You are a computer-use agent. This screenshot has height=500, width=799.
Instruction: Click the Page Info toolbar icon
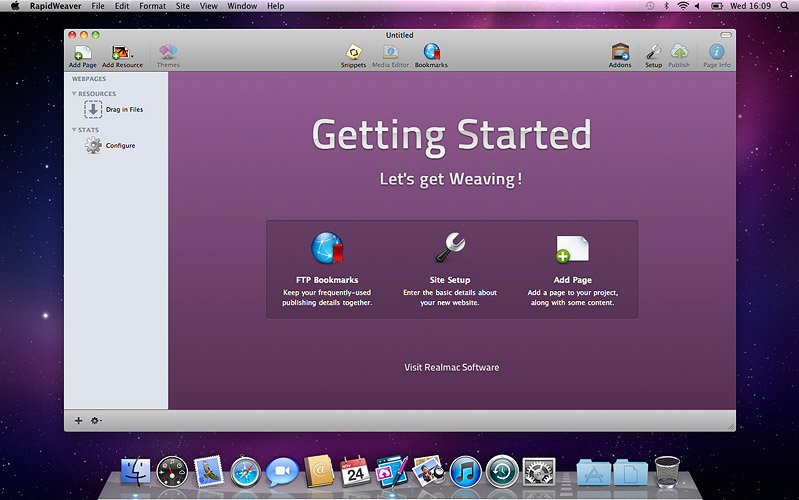point(716,52)
